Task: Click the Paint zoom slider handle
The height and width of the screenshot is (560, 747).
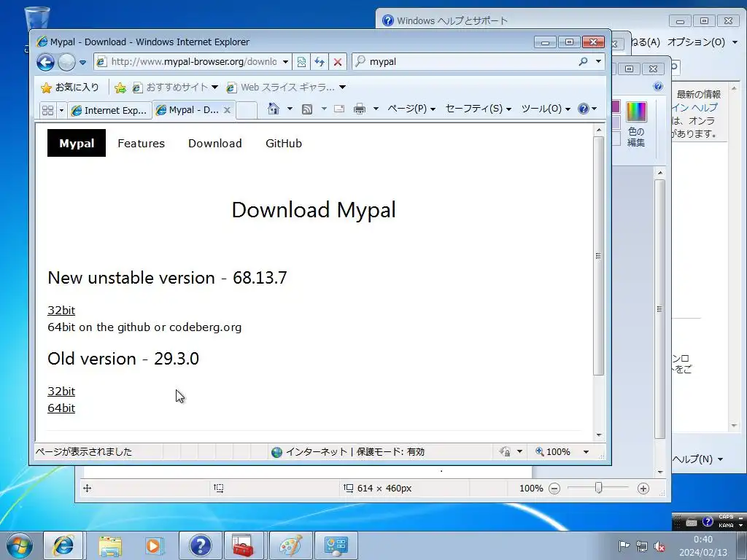Action: [x=598, y=488]
